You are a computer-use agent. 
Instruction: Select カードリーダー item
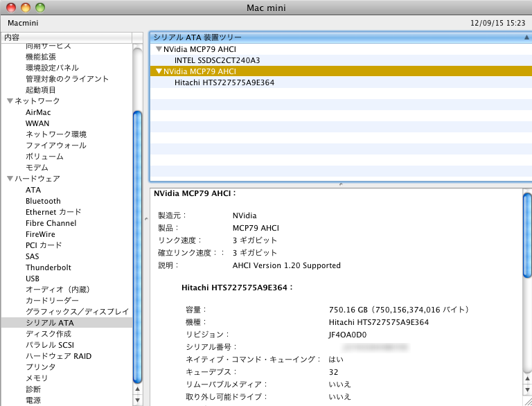pyautogui.click(x=52, y=301)
